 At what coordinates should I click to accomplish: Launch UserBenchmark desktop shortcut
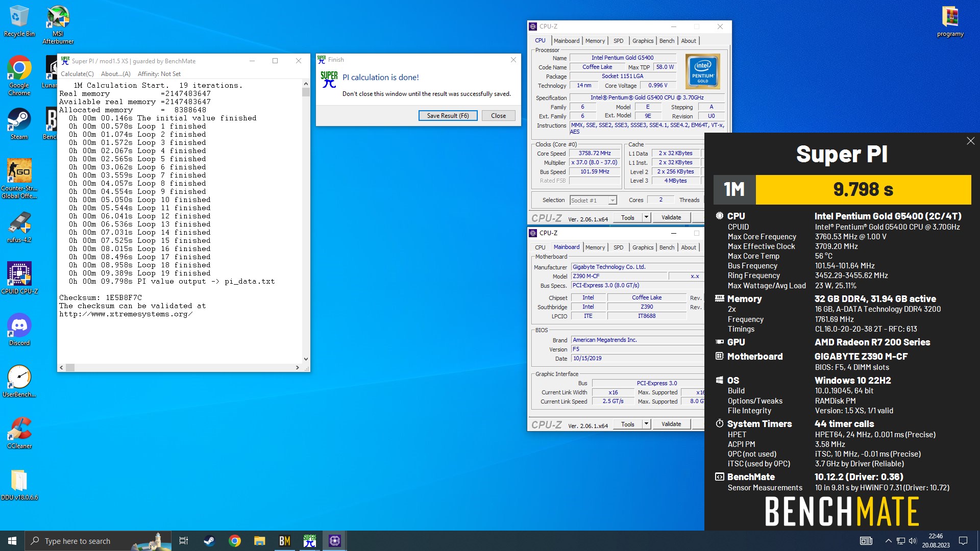click(x=19, y=381)
